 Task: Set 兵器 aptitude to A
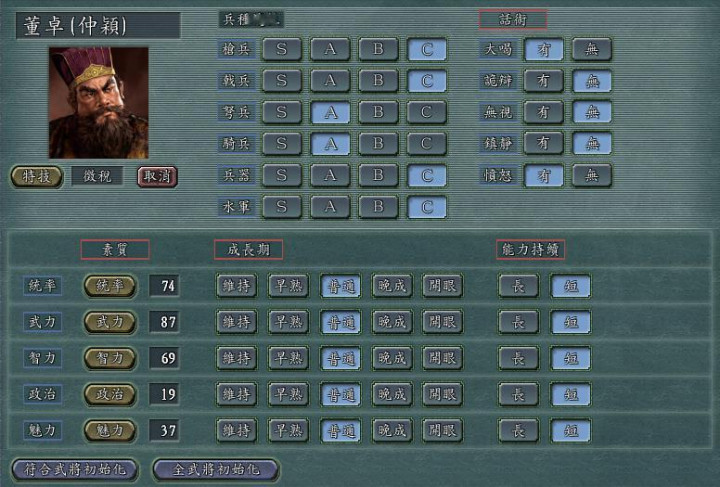click(330, 175)
